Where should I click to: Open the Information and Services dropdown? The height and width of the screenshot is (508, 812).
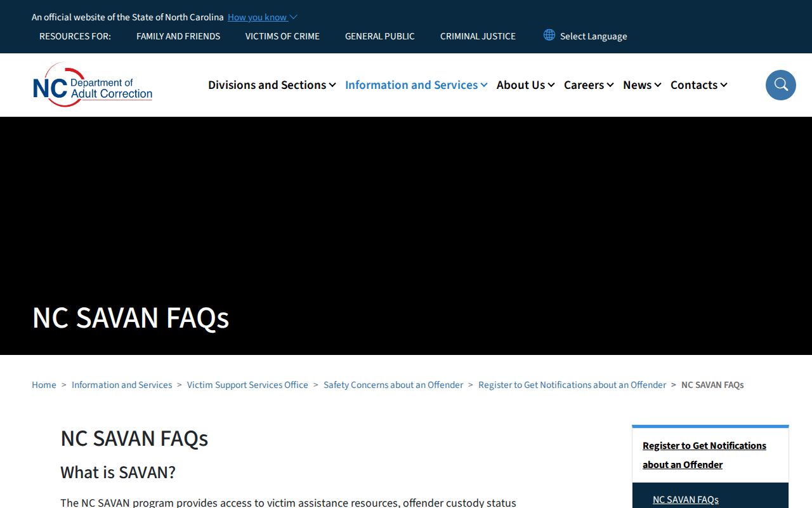click(416, 85)
